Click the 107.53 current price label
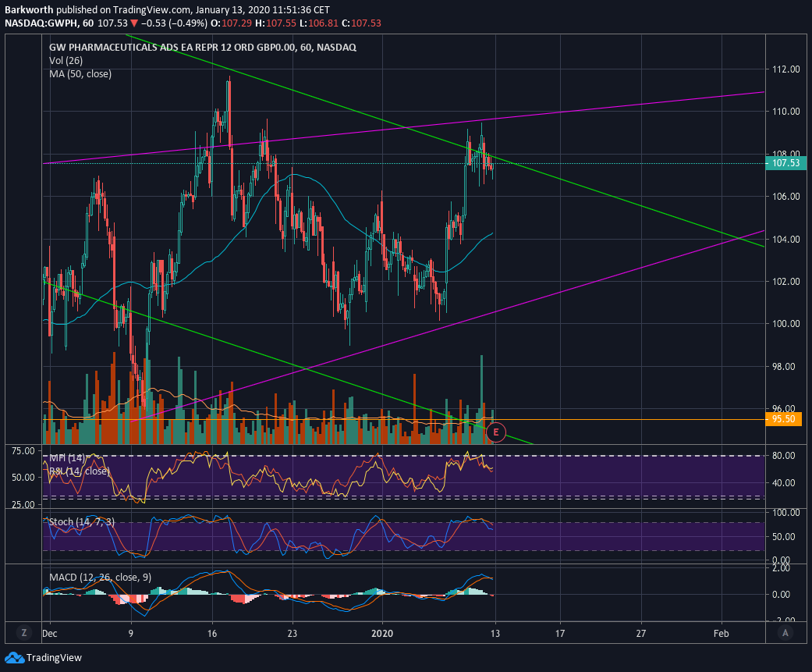The width and height of the screenshot is (812, 672). (785, 163)
